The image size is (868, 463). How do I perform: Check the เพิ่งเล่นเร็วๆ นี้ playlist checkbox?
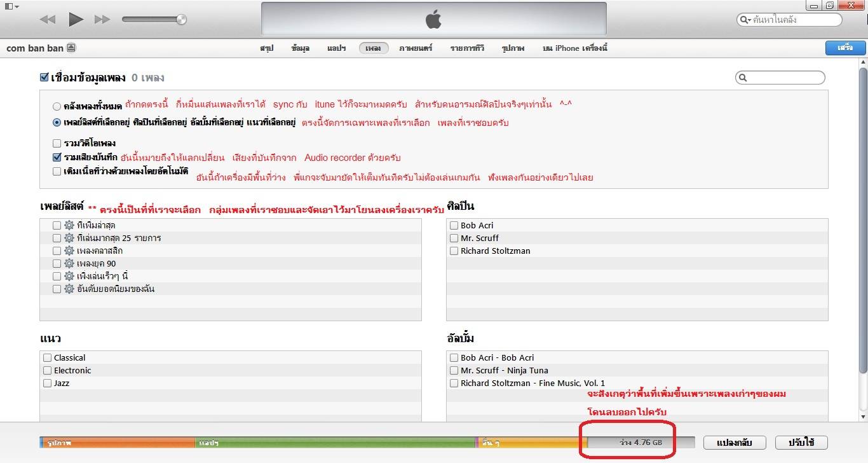coord(57,276)
